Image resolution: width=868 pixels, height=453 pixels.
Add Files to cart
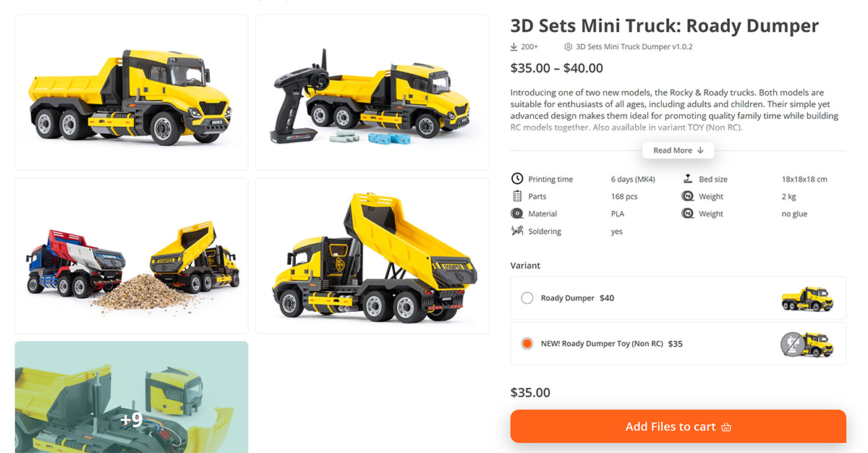(678, 426)
